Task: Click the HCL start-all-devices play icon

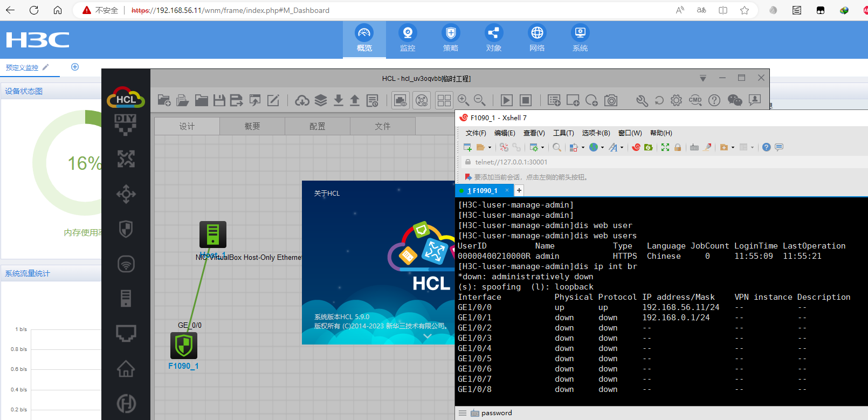Action: coord(506,100)
